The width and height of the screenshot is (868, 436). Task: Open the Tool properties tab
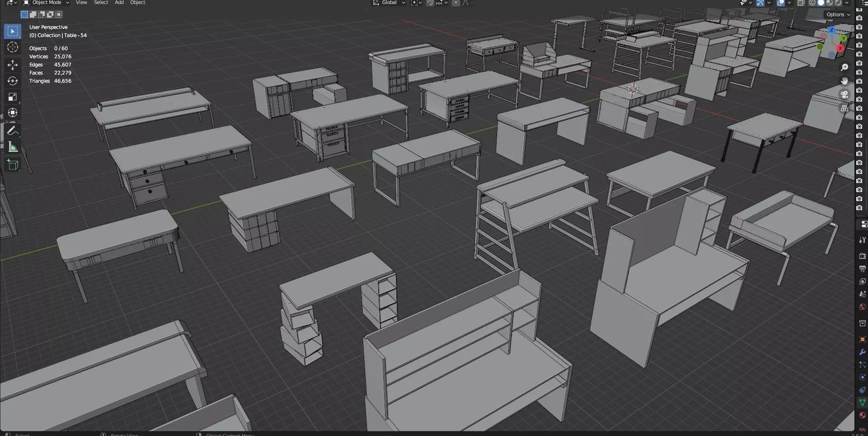coord(863,240)
